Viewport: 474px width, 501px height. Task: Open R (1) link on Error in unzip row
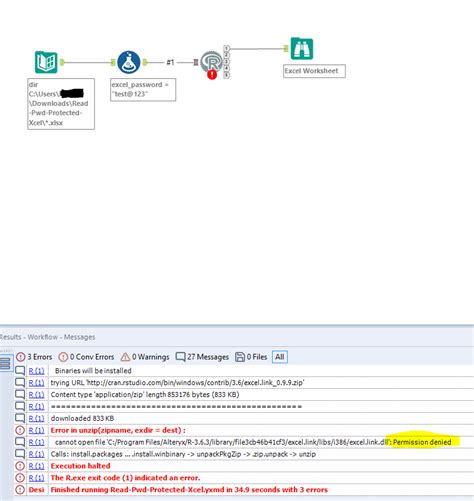click(36, 430)
